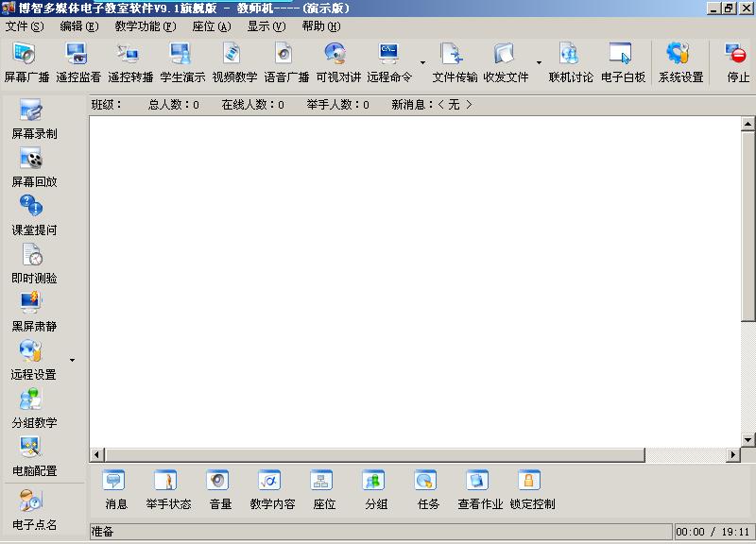Toggle 锁定控制 lock control

532,490
